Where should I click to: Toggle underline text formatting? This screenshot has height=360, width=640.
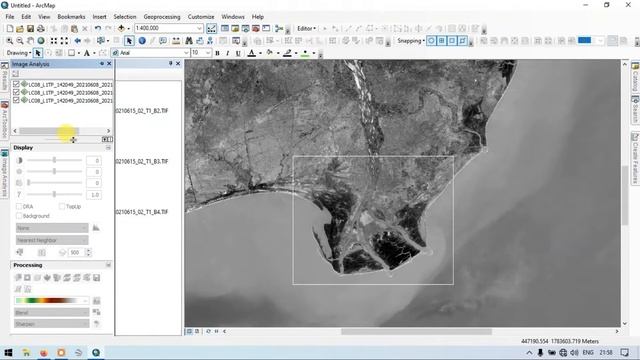[238, 53]
